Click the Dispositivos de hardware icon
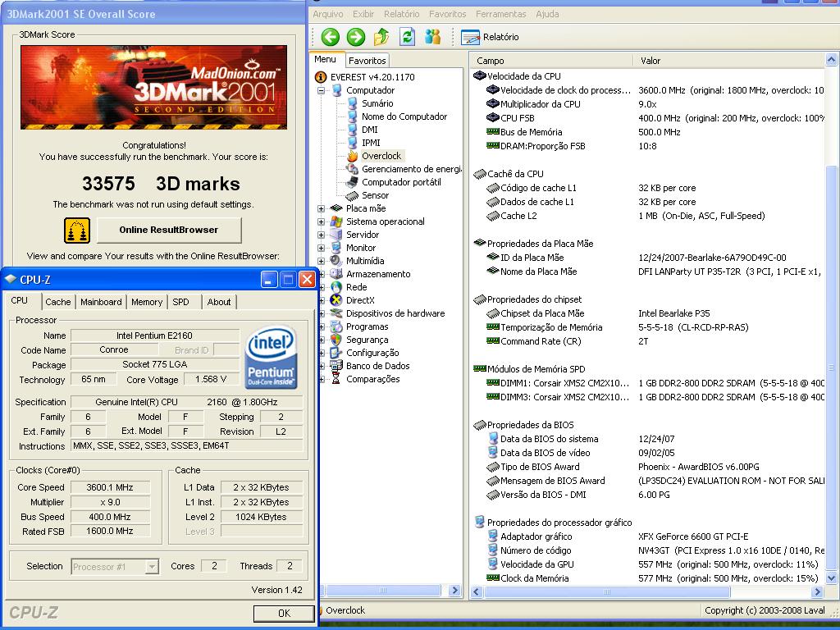The image size is (840, 630). [x=336, y=313]
